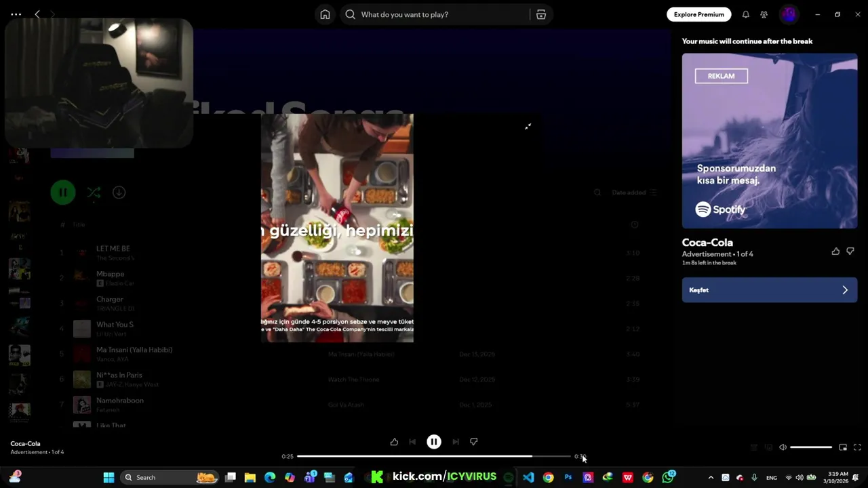Download the Liked Songs playlist
The height and width of the screenshot is (488, 868).
point(119,192)
